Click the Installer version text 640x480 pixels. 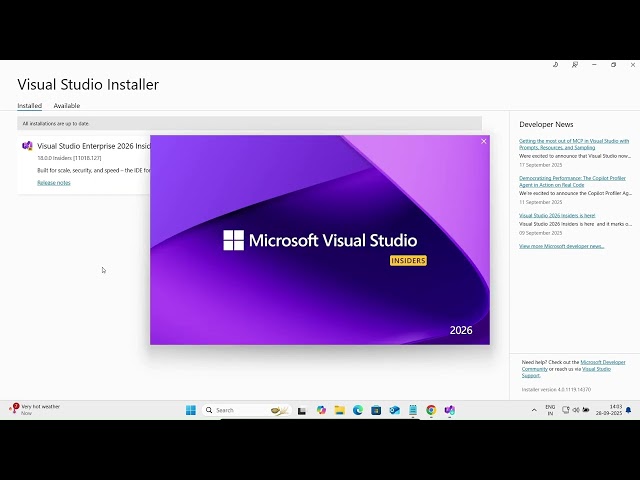(x=556, y=389)
